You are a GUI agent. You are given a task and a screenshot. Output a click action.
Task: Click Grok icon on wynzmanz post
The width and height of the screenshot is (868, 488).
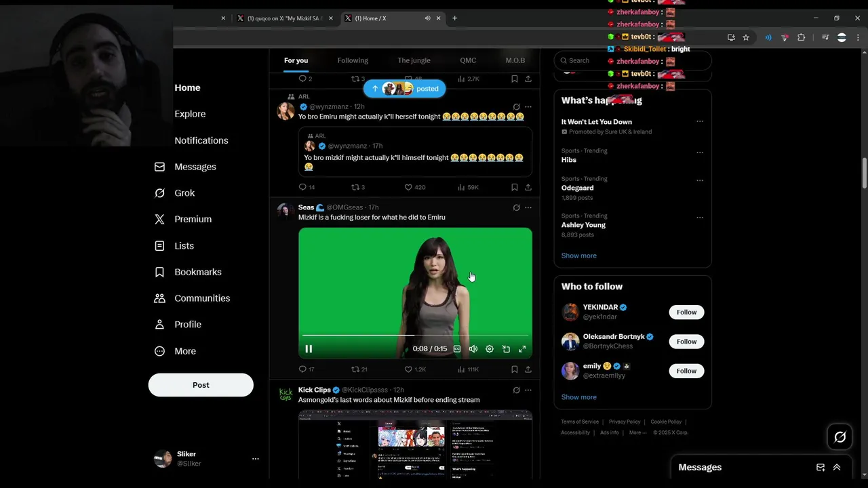coord(516,106)
